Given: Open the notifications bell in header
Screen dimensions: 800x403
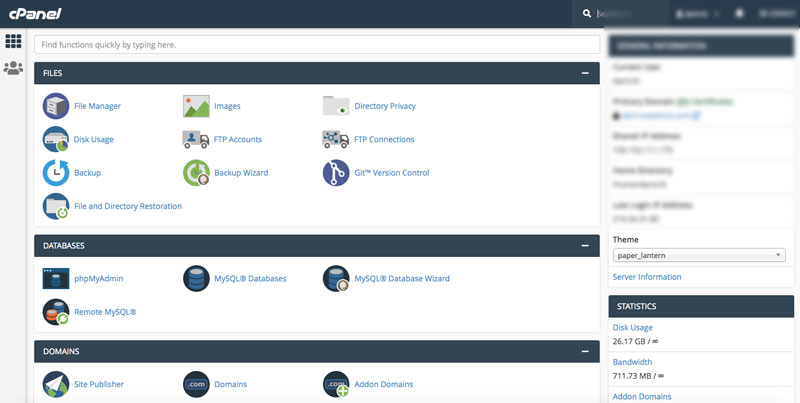Looking at the screenshot, I should coord(739,14).
